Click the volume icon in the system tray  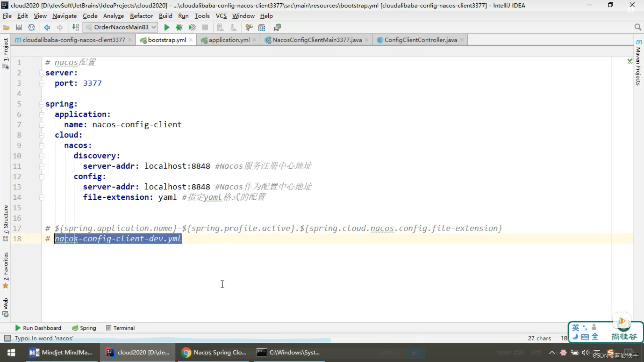tap(586, 352)
